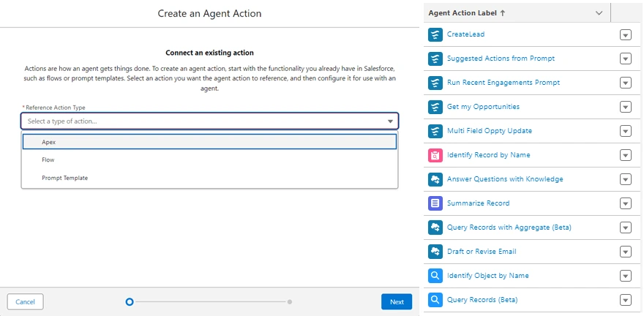Open row menu for Query Records with Aggregate
This screenshot has height=316, width=644.
(625, 227)
